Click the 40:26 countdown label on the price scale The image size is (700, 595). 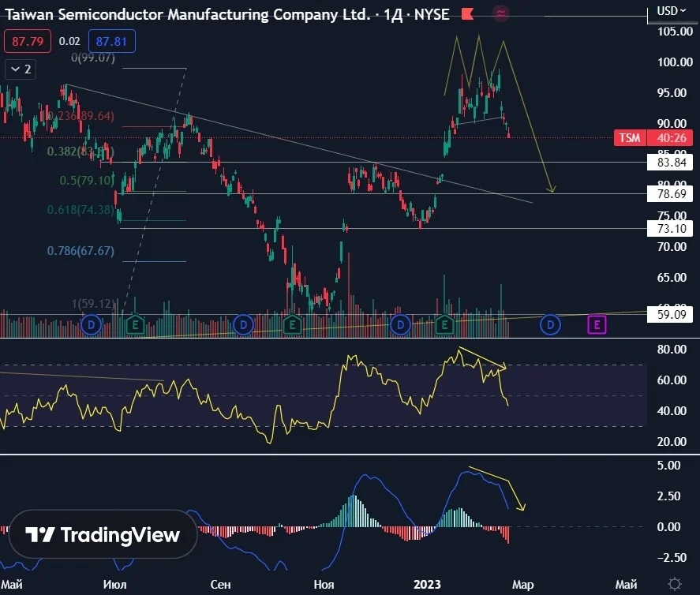(x=672, y=137)
